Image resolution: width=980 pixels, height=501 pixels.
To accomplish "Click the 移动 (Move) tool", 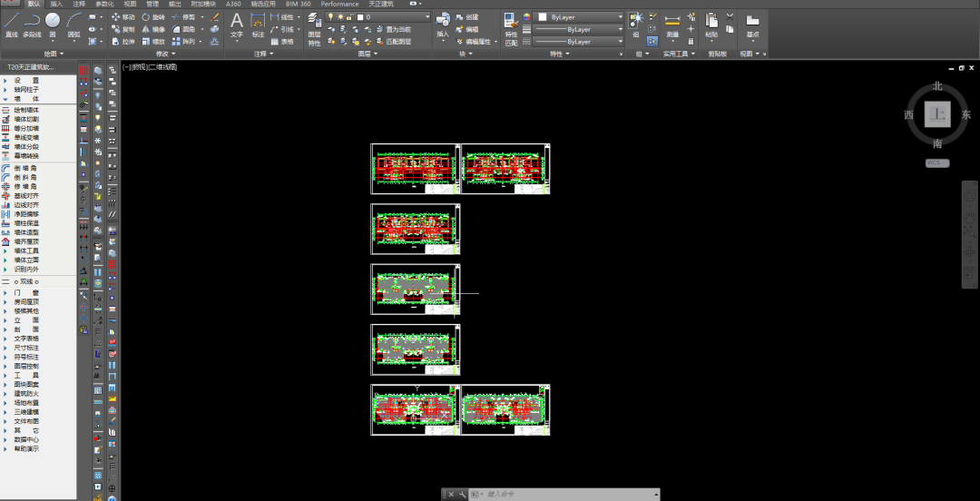I will [x=123, y=17].
